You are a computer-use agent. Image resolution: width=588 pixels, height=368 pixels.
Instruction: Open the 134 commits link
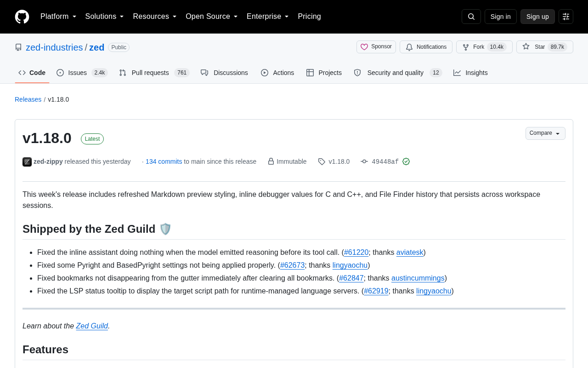(164, 161)
